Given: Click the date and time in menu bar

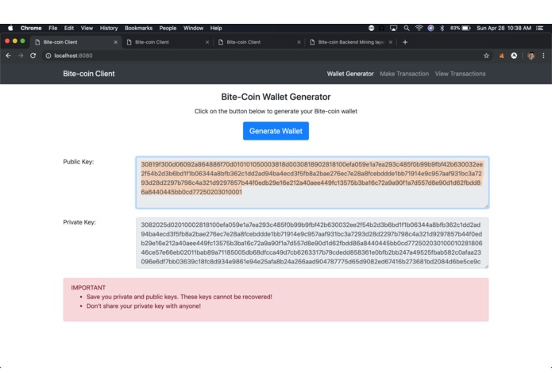Looking at the screenshot, I should point(504,28).
